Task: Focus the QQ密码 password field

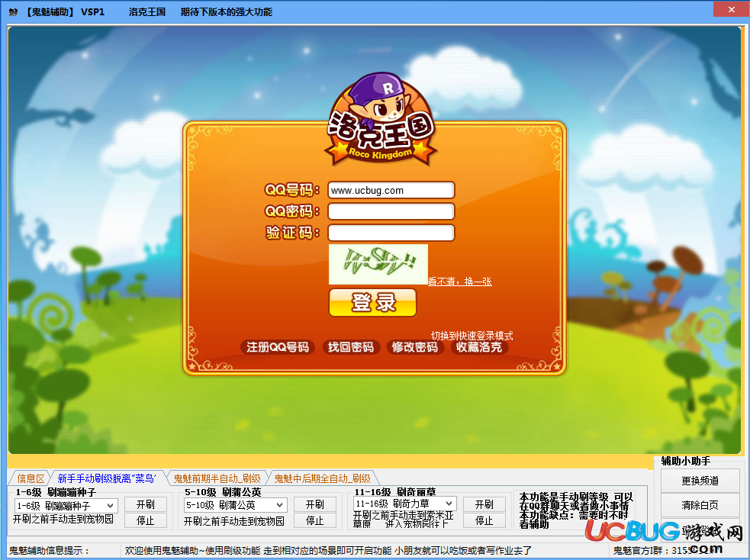Action: tap(391, 211)
